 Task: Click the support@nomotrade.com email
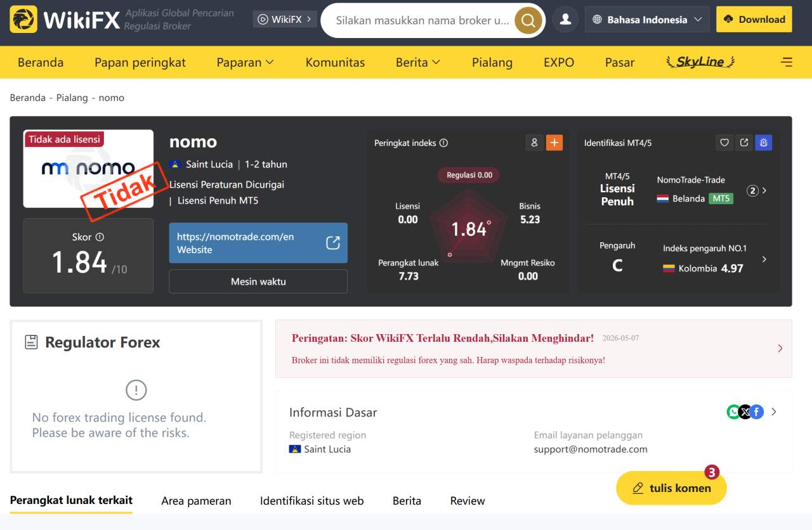coord(591,449)
